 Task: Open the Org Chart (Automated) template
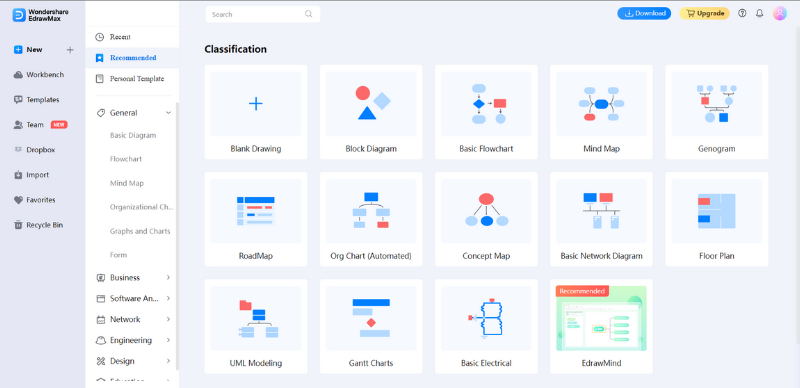click(x=371, y=219)
